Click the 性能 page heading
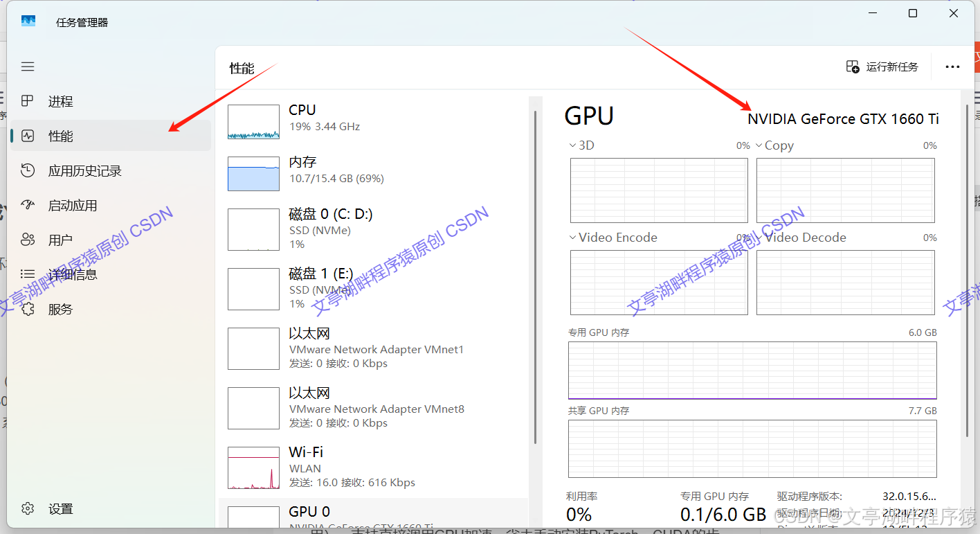This screenshot has width=980, height=534. (242, 68)
